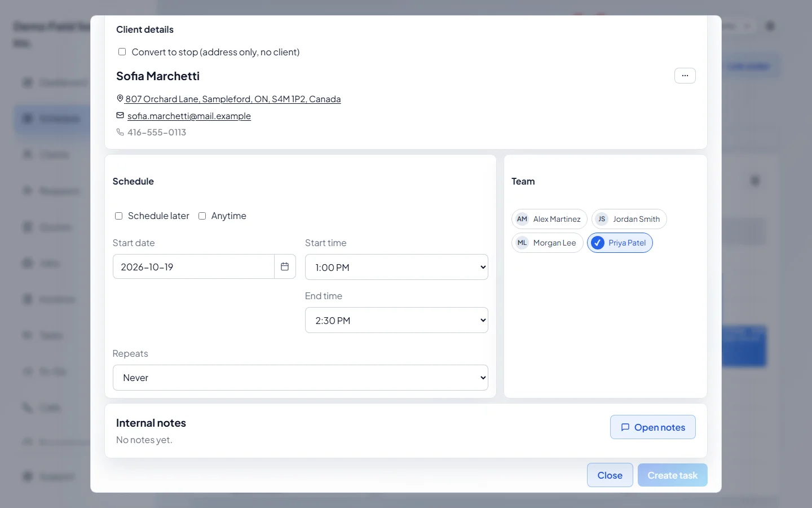
Task: Click the Open notes button
Action: click(x=652, y=427)
